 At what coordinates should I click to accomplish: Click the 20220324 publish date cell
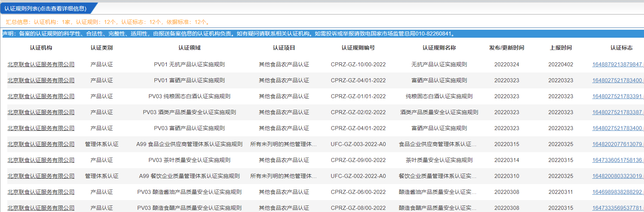[507, 65]
